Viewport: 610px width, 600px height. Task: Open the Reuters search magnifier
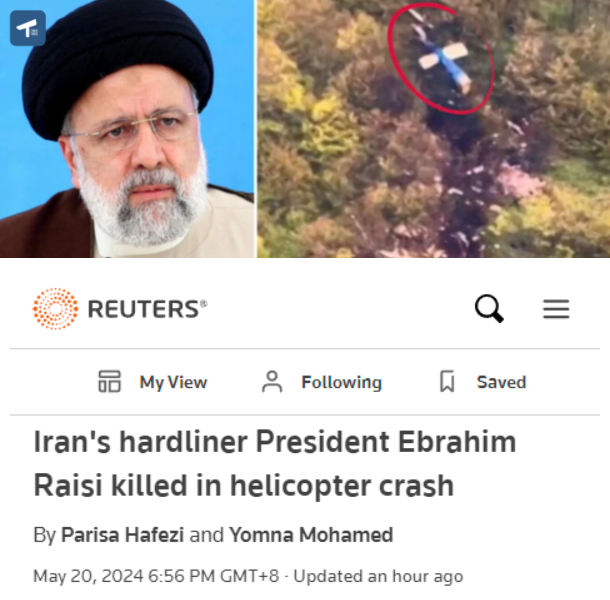489,309
